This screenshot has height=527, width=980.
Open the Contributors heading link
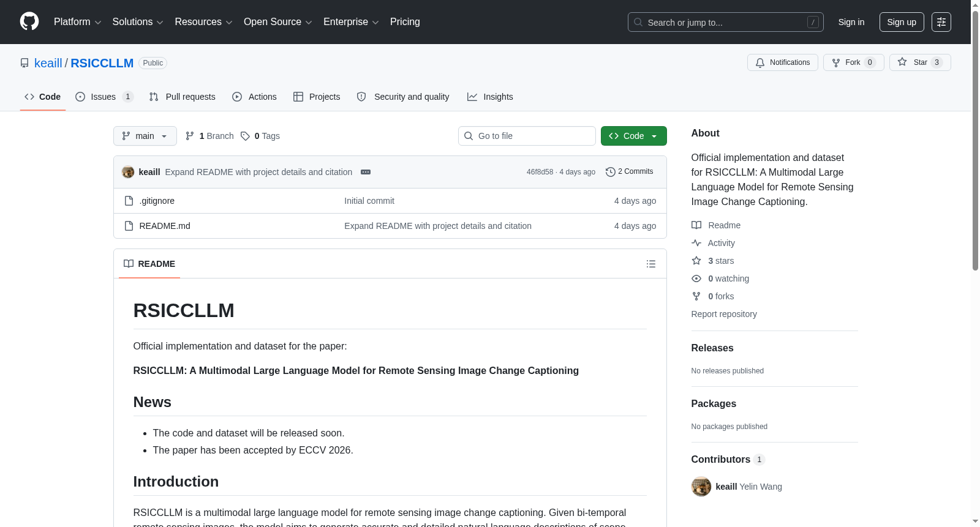coord(728,459)
